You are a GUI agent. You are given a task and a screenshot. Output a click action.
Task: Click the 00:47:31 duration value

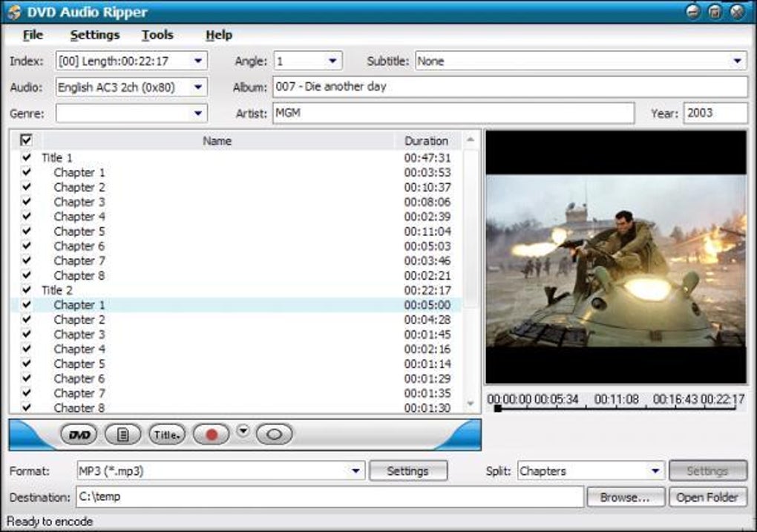427,158
